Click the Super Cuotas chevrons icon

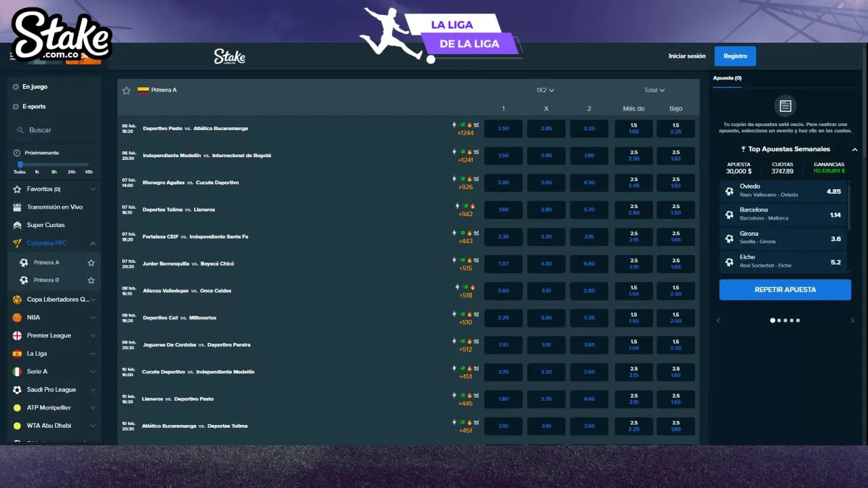click(x=18, y=225)
